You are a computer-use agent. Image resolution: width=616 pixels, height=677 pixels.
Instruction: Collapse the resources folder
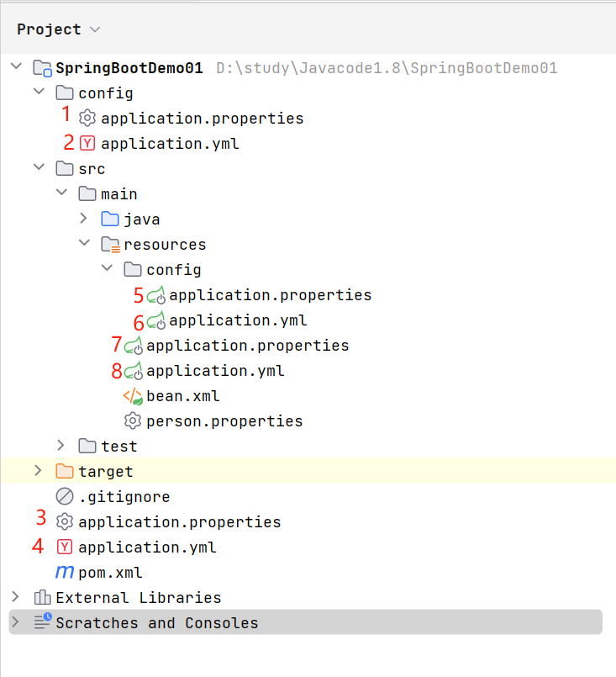pos(85,243)
